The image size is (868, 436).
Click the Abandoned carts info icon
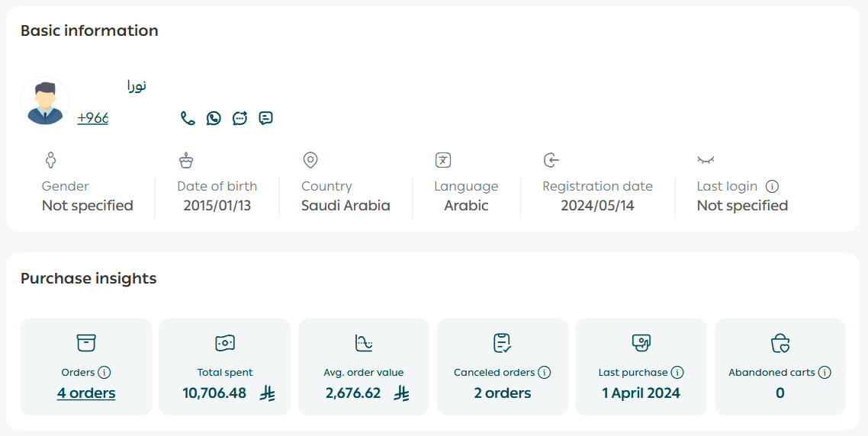[825, 373]
